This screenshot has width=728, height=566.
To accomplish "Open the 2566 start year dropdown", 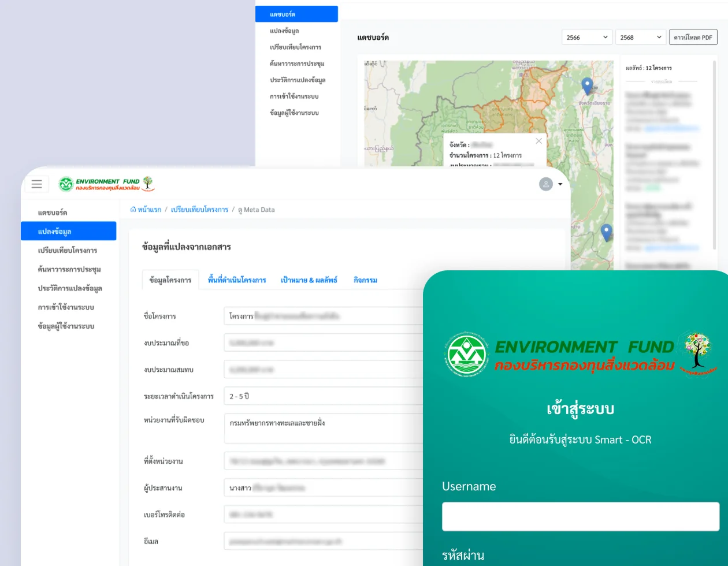I will (587, 38).
